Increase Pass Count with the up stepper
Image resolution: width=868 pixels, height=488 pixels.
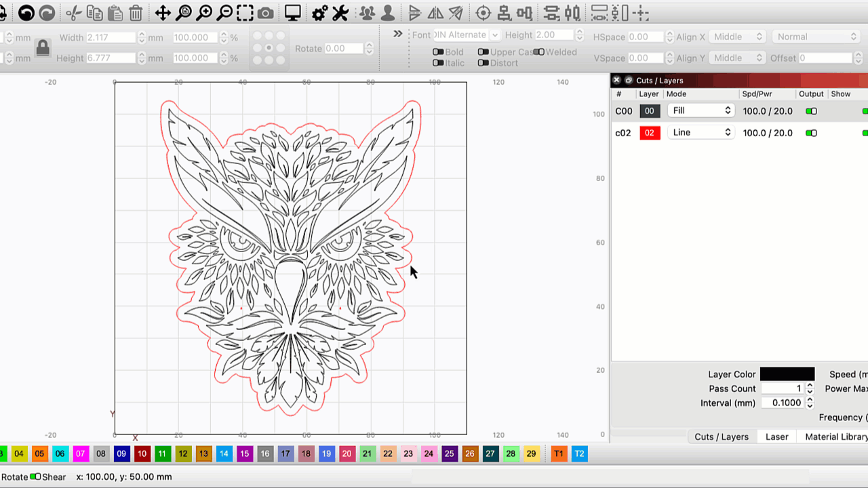[808, 385]
